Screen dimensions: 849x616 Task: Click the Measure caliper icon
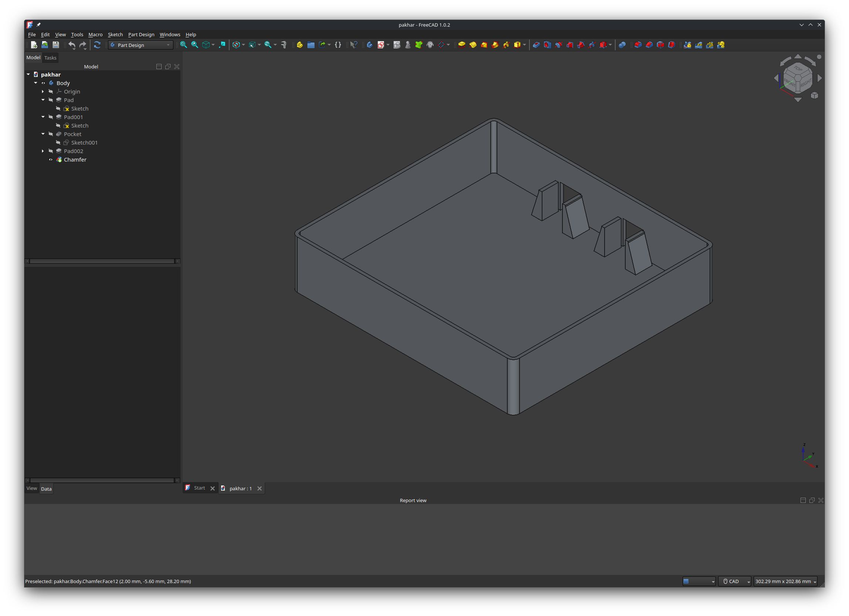pos(284,45)
